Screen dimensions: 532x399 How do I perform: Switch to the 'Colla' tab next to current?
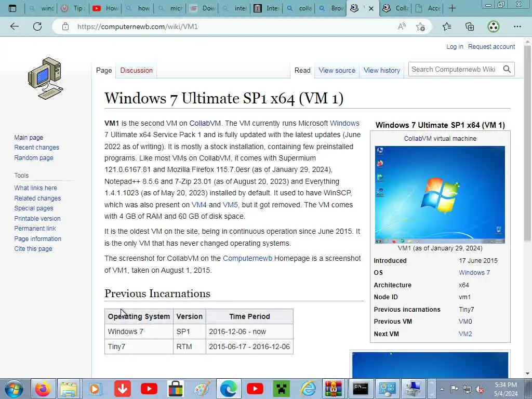pyautogui.click(x=396, y=8)
